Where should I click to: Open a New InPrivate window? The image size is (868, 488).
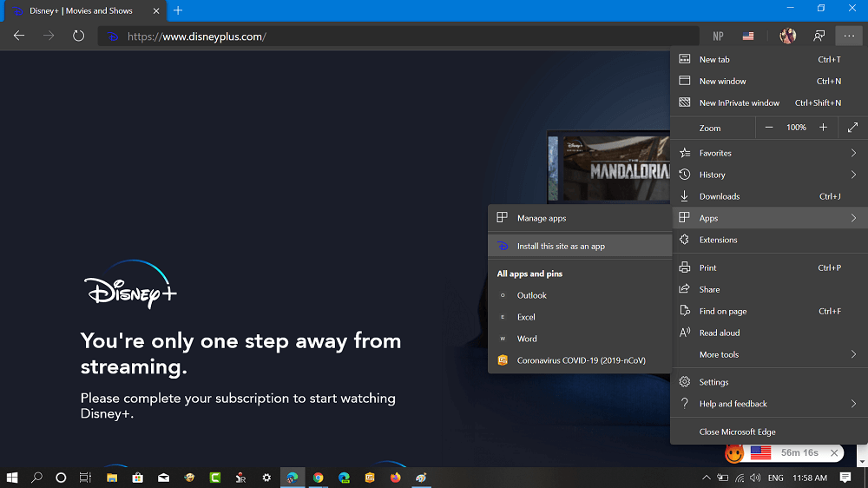pos(769,102)
